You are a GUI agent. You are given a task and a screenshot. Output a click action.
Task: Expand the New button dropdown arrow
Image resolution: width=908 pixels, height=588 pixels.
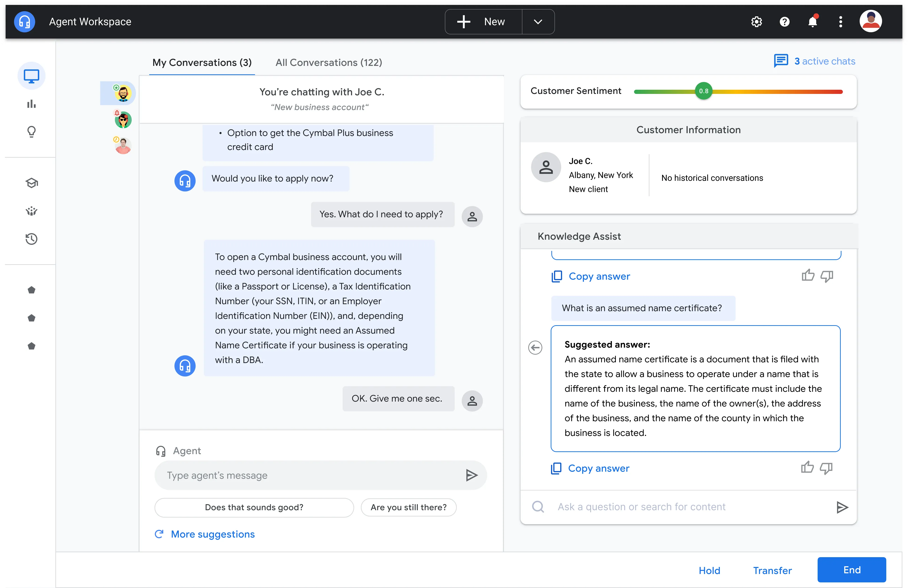pos(538,22)
